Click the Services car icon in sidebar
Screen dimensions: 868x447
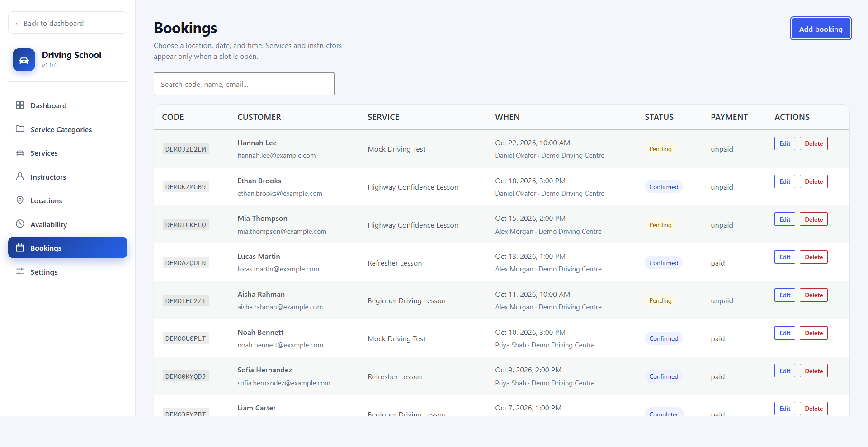click(20, 153)
